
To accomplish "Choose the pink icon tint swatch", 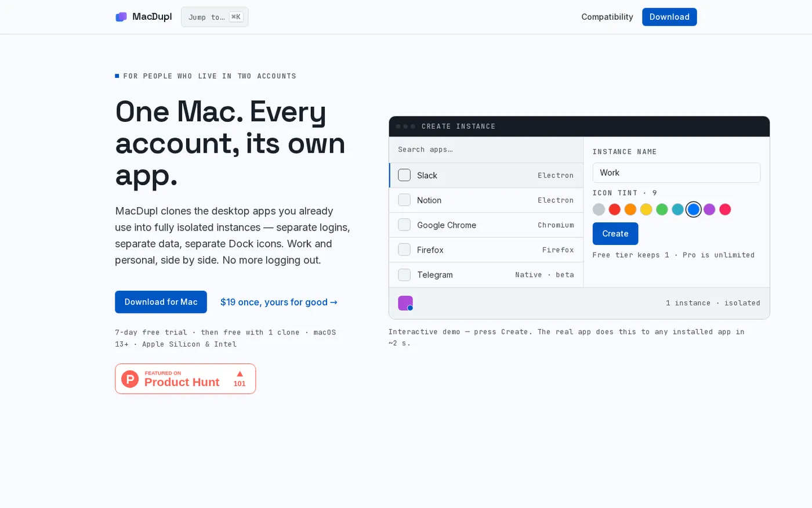I will [x=725, y=210].
